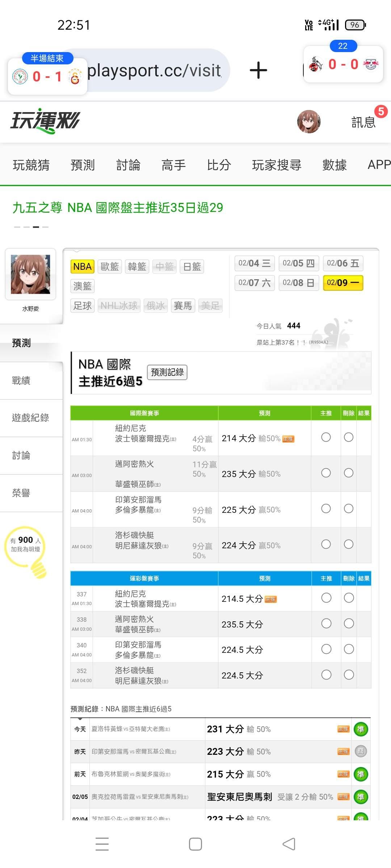The height and width of the screenshot is (868, 391).
Task: Open 討論 sidebar section
Action: (x=31, y=456)
